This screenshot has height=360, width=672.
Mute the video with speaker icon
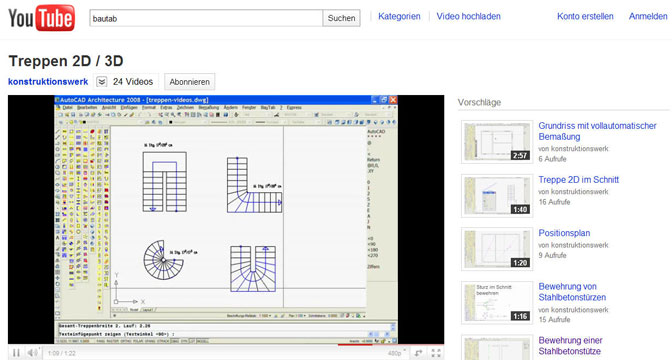click(x=33, y=353)
